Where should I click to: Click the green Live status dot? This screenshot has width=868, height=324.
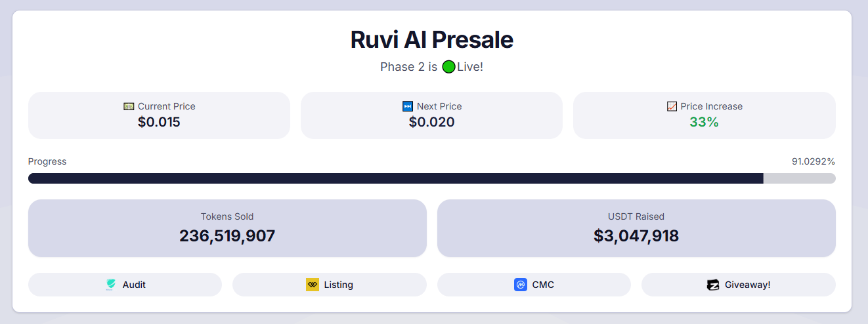tap(448, 67)
